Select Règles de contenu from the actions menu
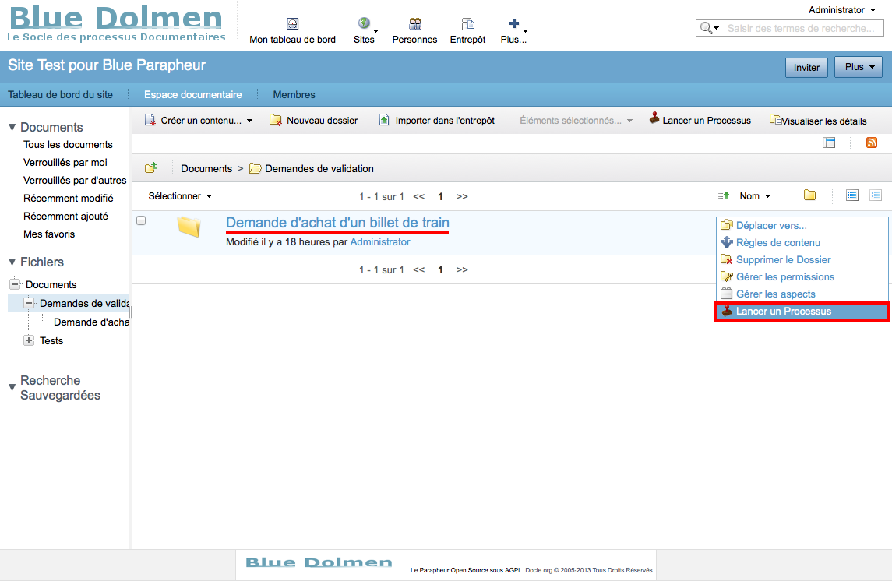892x588 pixels. 802,243
